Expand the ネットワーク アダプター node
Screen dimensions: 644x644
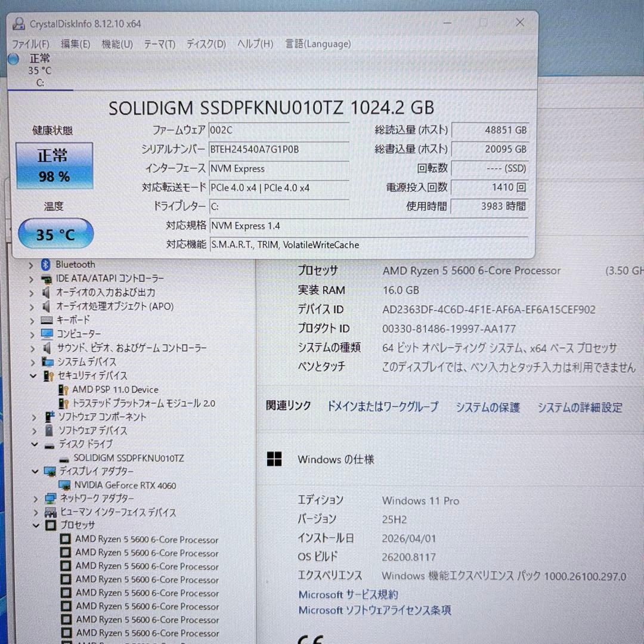(36, 500)
